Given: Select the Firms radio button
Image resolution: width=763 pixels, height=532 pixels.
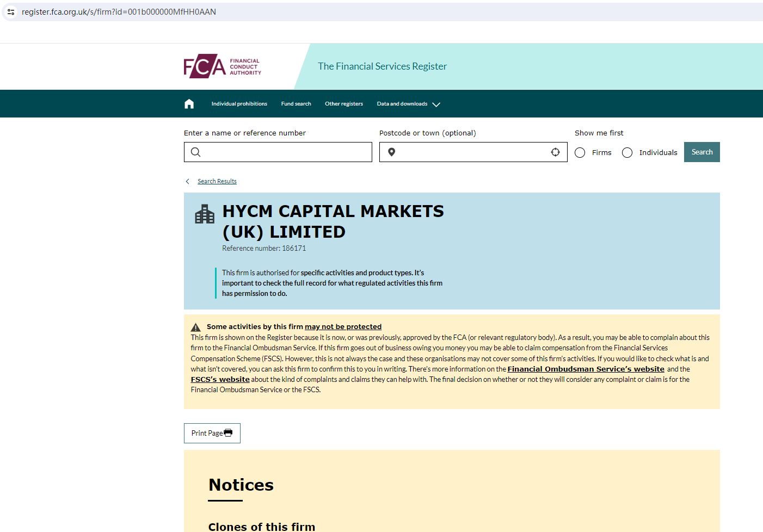Looking at the screenshot, I should (580, 153).
